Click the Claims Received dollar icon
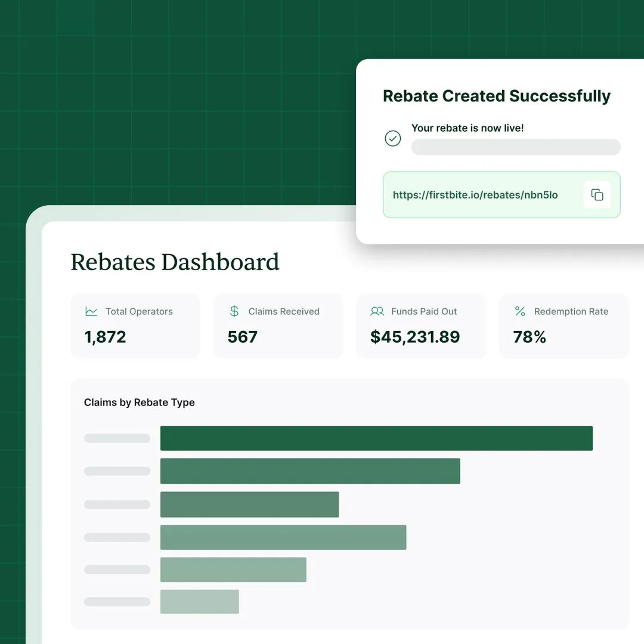 pos(234,311)
